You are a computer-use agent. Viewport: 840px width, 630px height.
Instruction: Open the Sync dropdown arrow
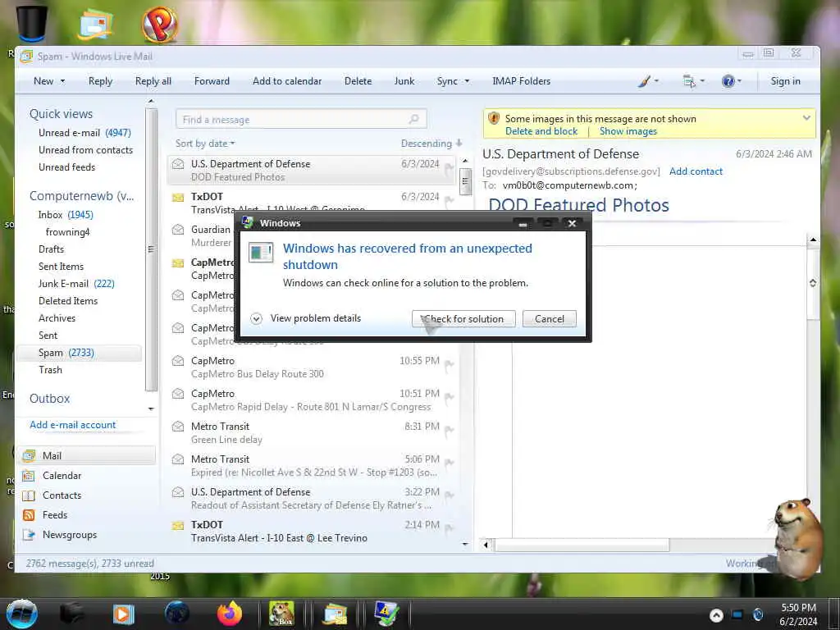point(467,81)
